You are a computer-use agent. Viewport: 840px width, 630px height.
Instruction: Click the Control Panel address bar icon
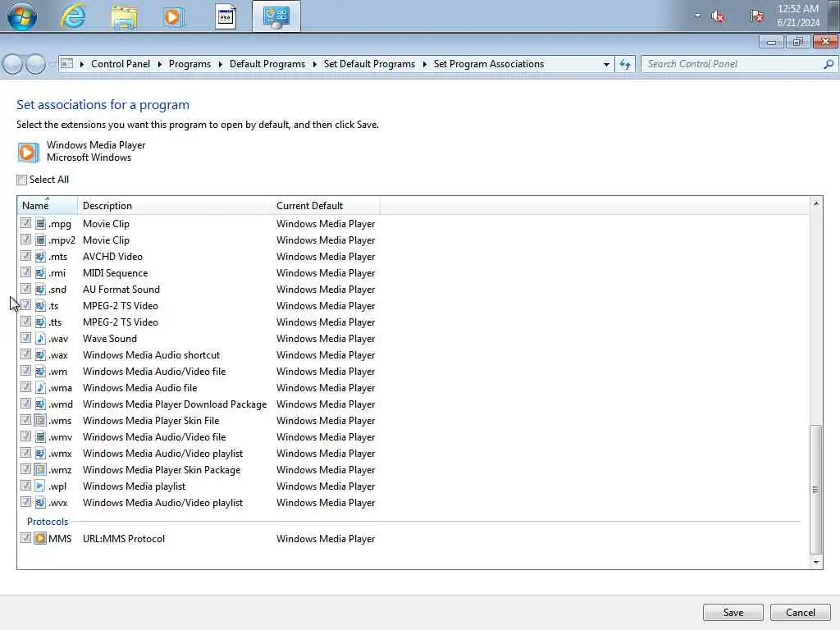point(67,64)
